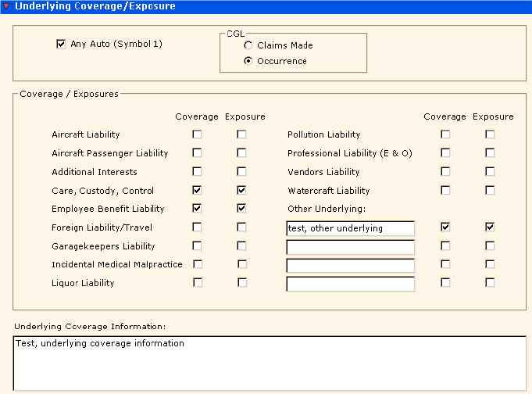Uncheck Employee Benefit Liability Exposure checkbox
Screen dimensions: 532x394
(241, 208)
